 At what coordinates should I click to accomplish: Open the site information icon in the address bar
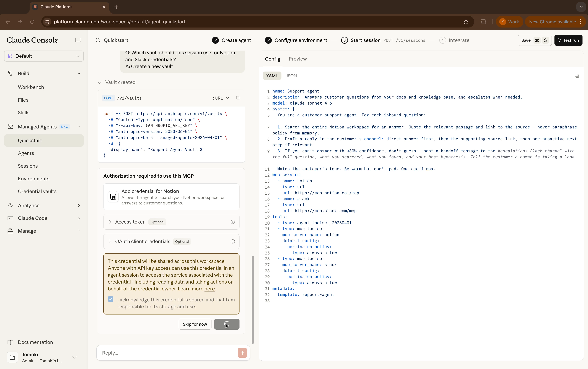point(47,22)
